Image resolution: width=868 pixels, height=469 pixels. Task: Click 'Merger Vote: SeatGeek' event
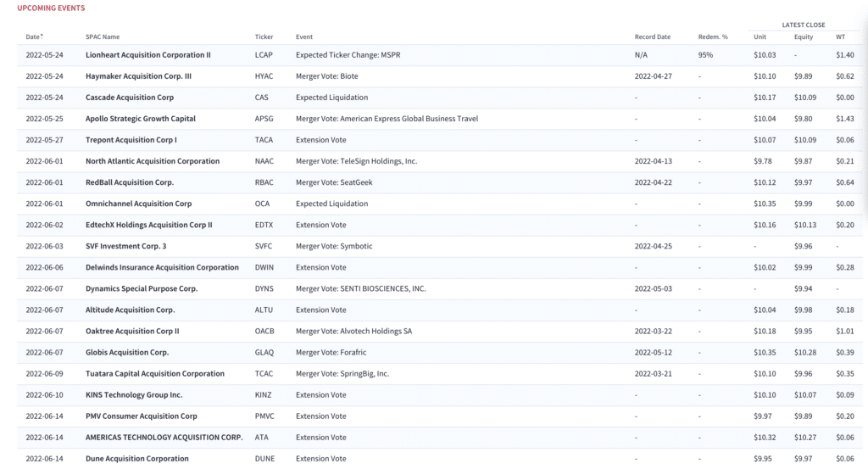(x=334, y=182)
